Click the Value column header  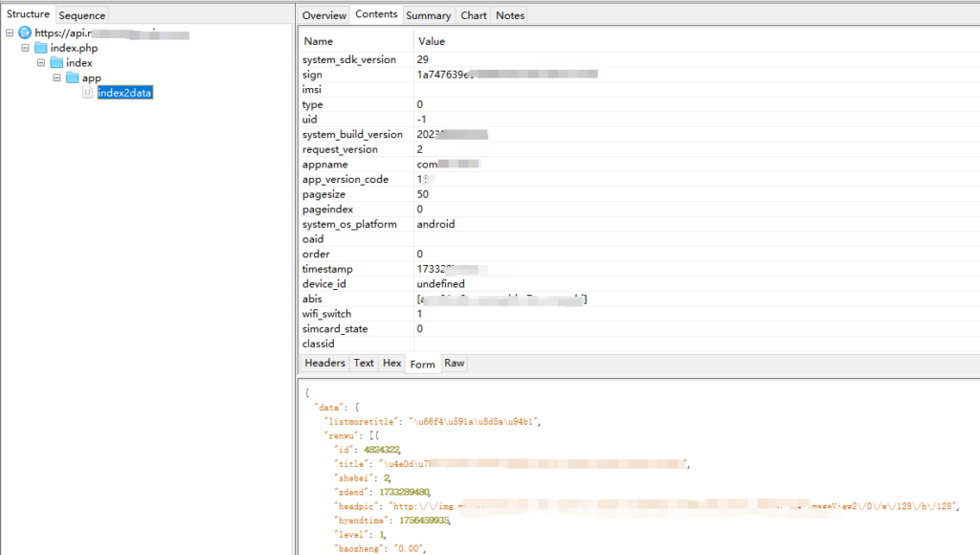(x=432, y=41)
